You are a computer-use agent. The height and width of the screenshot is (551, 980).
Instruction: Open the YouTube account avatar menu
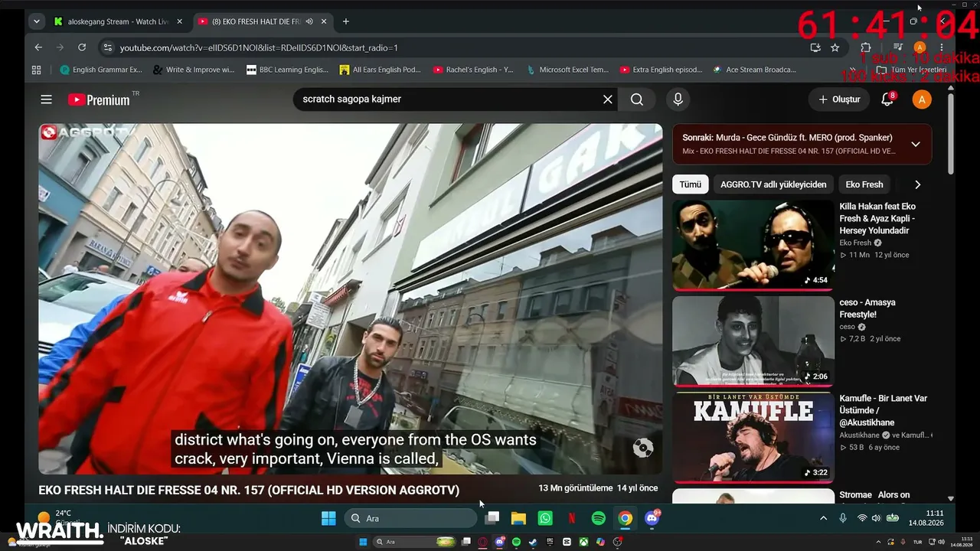pyautogui.click(x=922, y=99)
